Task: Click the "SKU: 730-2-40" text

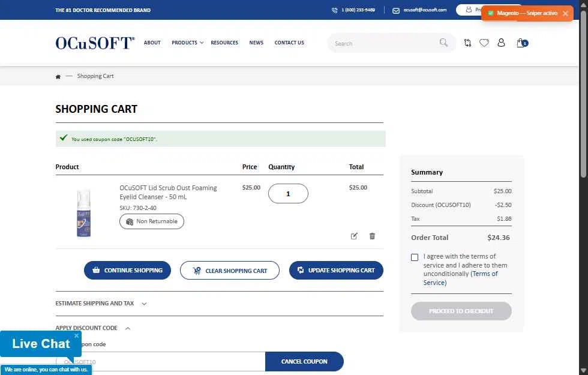Action: [138, 208]
